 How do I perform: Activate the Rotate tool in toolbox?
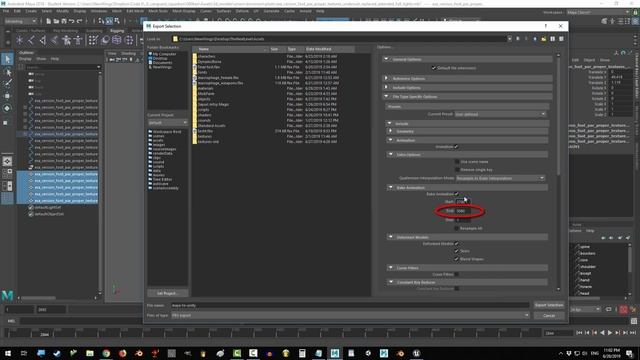[x=7, y=108]
